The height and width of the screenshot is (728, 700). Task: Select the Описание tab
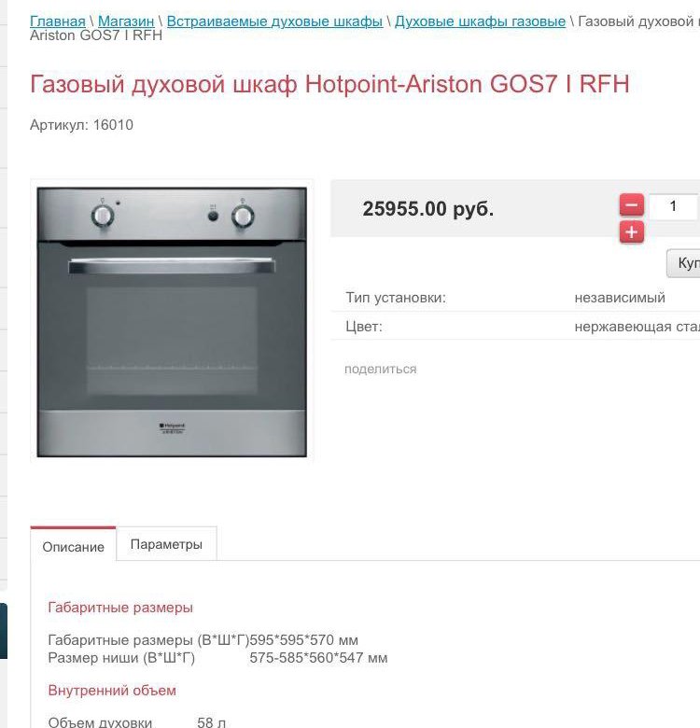pyautogui.click(x=73, y=545)
